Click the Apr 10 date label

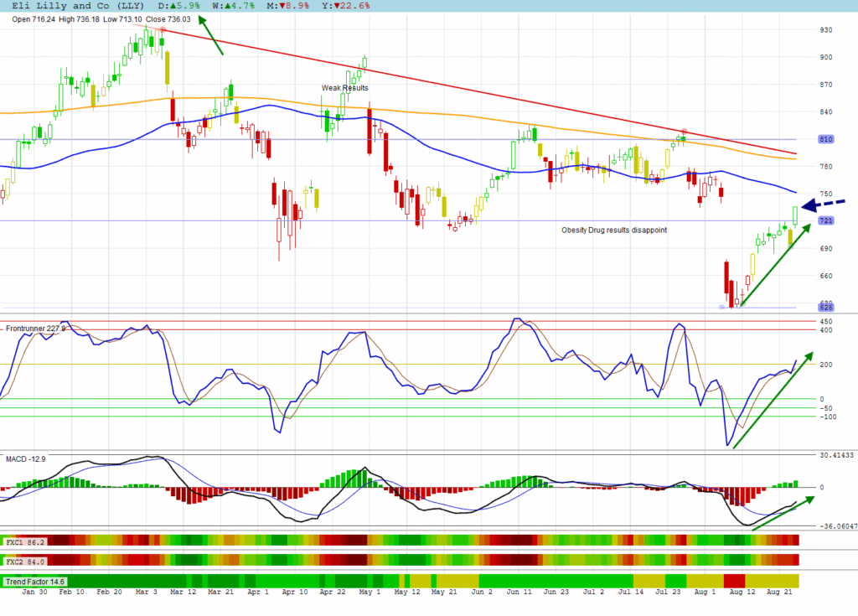tap(295, 592)
